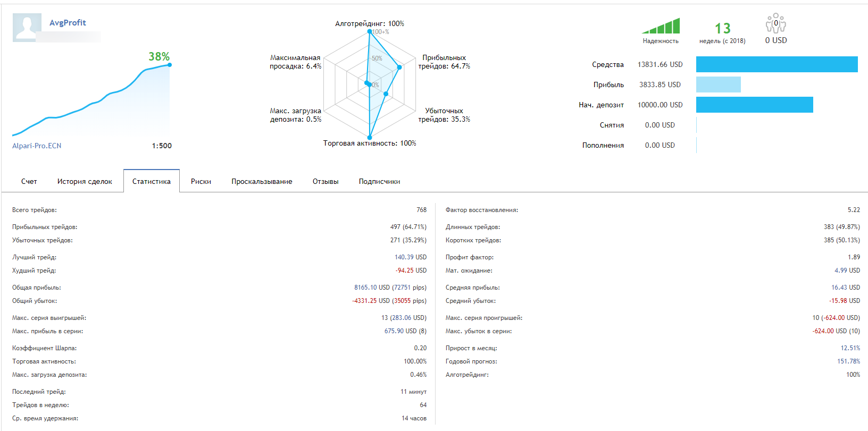Click the Прибыльных трейдов radar chart point
868x431 pixels.
399,67
